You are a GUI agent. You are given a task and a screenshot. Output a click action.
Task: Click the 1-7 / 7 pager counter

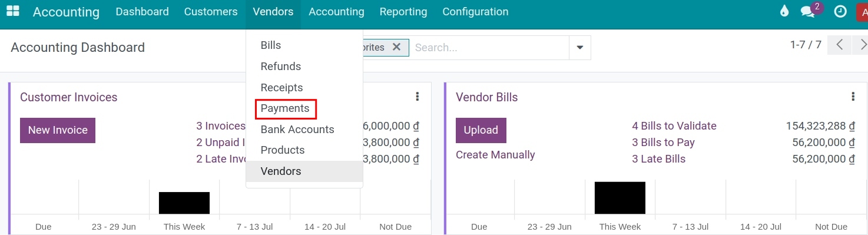pyautogui.click(x=806, y=45)
